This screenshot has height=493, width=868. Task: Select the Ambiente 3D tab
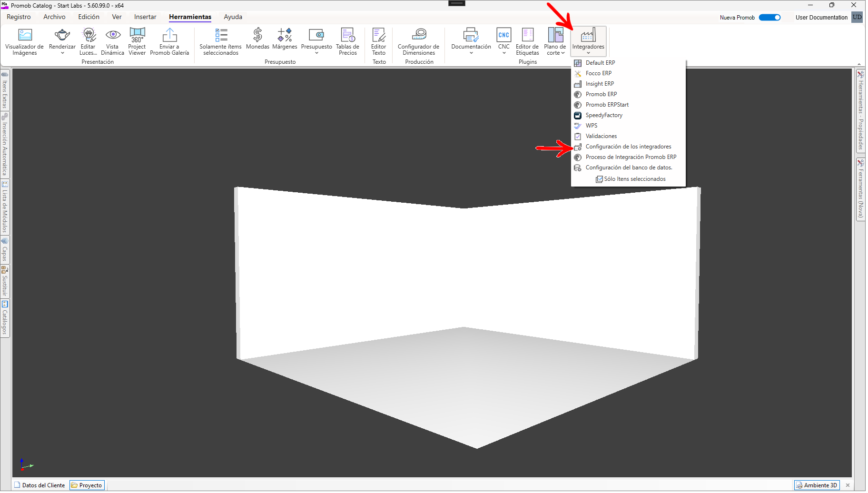coord(817,485)
